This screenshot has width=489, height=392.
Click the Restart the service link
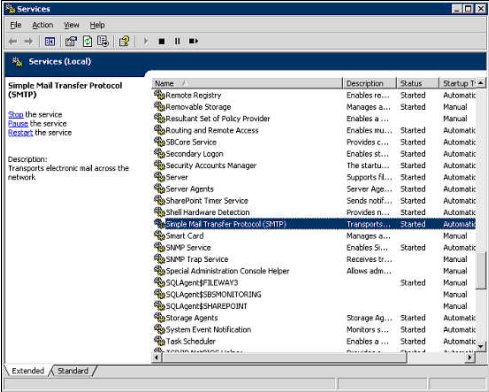point(20,132)
